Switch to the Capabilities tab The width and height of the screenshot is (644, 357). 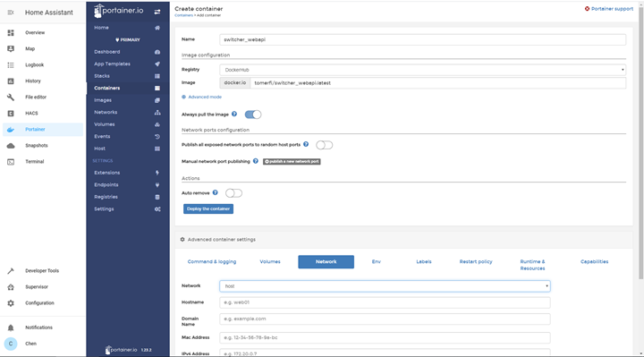pos(594,261)
